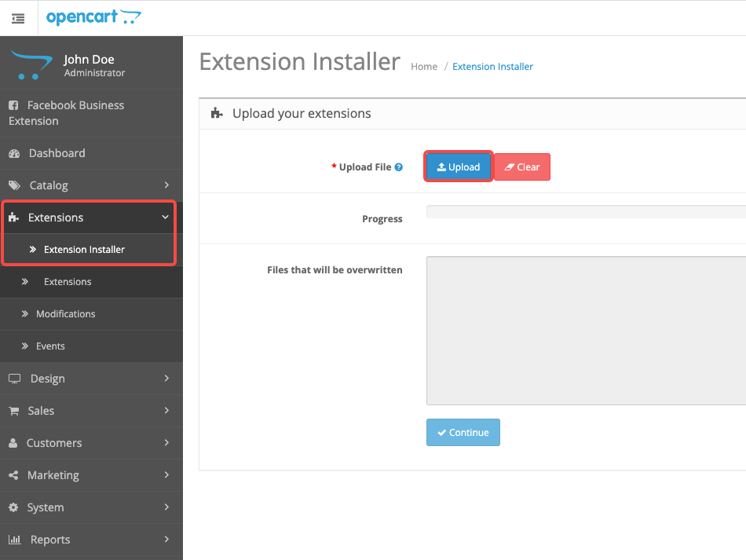Expand the Catalog menu arrow
The image size is (746, 560).
(x=166, y=185)
